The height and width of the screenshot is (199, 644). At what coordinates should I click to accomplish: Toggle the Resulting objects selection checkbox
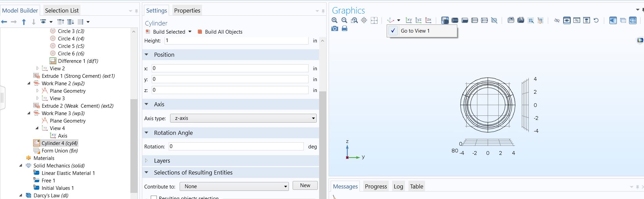tap(154, 197)
